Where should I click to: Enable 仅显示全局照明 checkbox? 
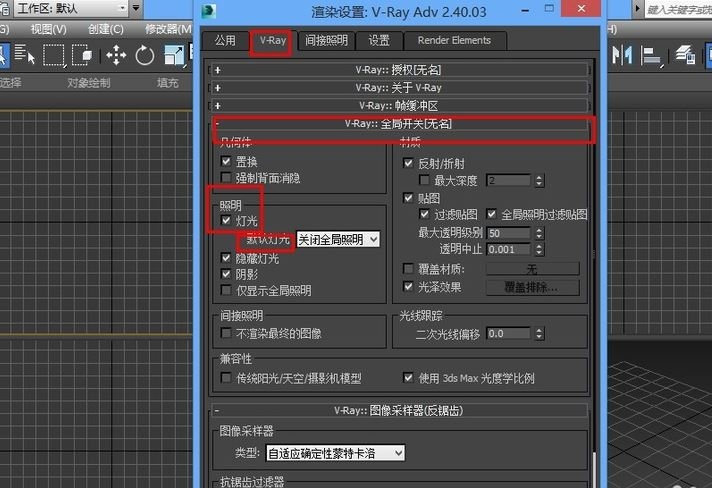click(226, 290)
